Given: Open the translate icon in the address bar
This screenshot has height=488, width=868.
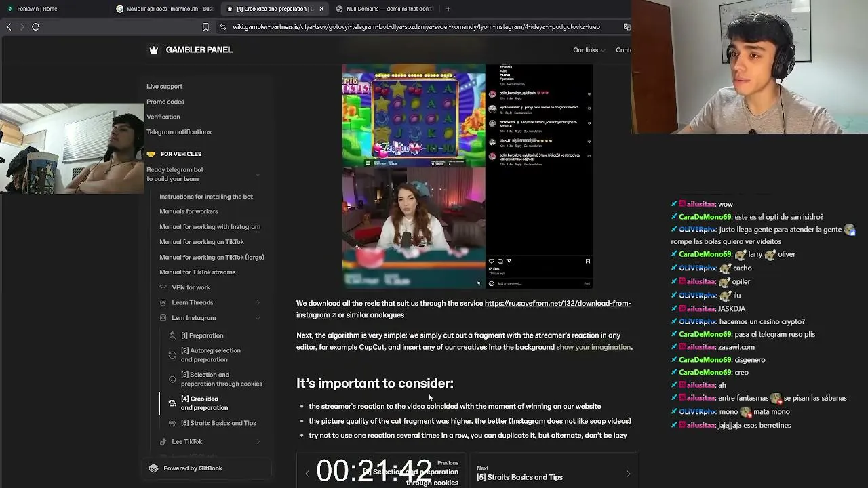Looking at the screenshot, I should click(x=627, y=26).
